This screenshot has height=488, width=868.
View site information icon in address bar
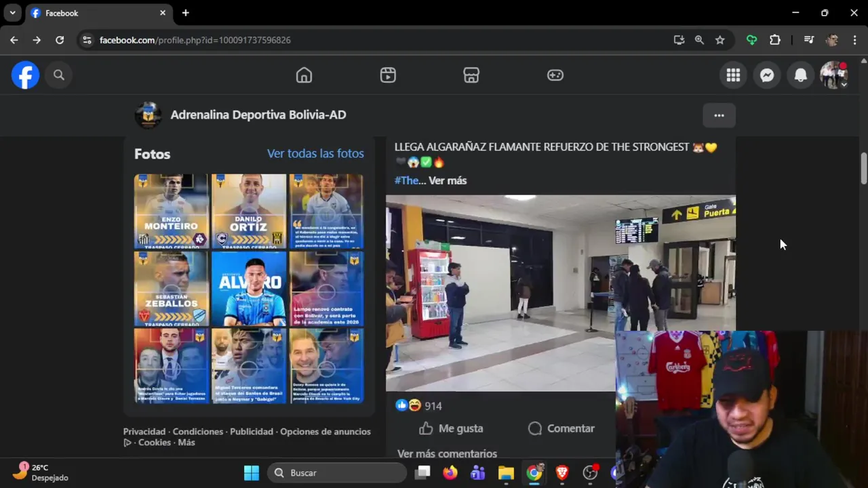pos(87,40)
